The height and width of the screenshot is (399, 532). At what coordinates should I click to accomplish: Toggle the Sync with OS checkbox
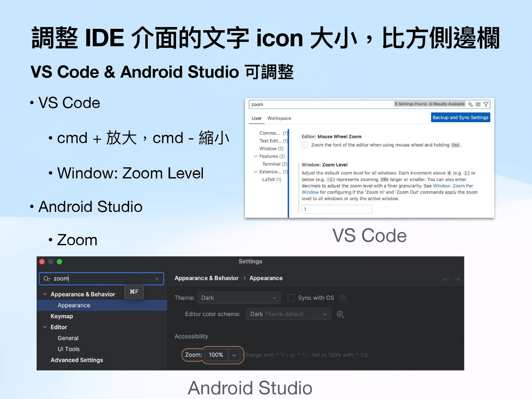[291, 298]
